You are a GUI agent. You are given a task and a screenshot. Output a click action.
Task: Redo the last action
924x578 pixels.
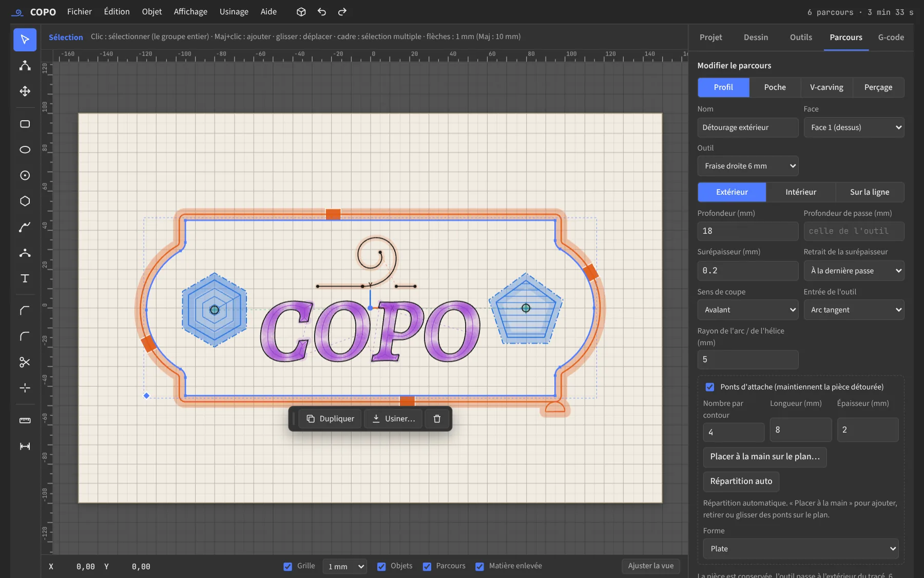coord(342,12)
